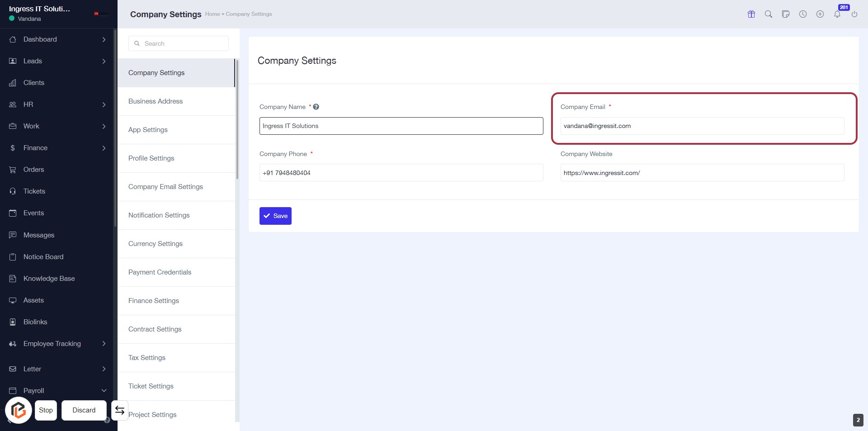Click the power logout icon
This screenshot has width=868, height=431.
(x=854, y=14)
